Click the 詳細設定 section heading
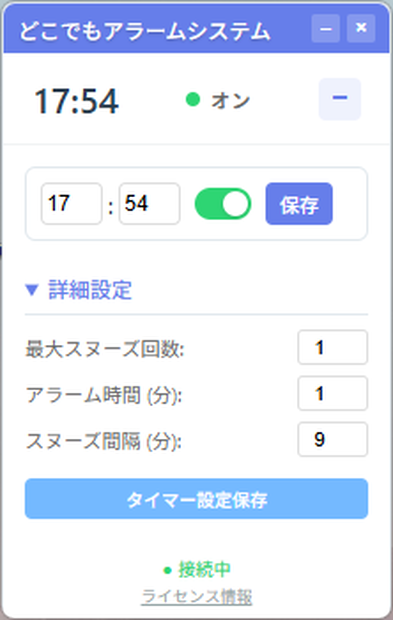Screen dimensions: 393x620 pyautogui.click(x=90, y=290)
